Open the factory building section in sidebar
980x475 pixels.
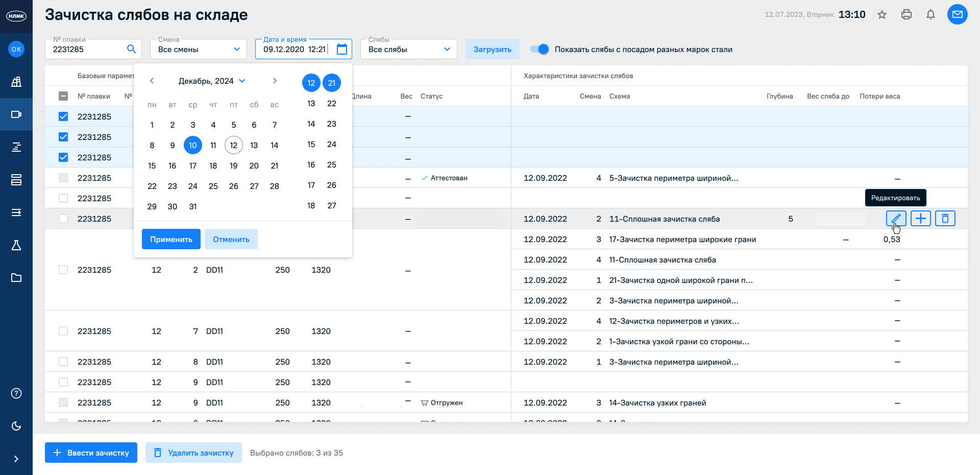pos(16,82)
